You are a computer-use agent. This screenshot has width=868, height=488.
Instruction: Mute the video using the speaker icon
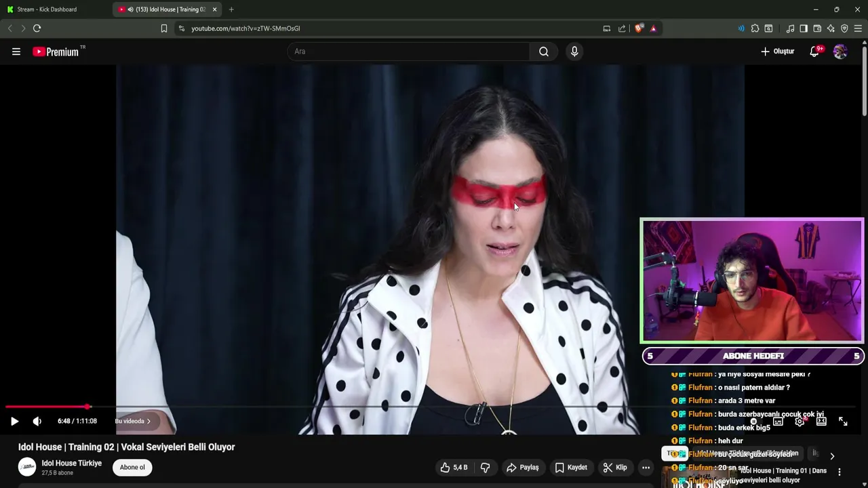[37, 421]
